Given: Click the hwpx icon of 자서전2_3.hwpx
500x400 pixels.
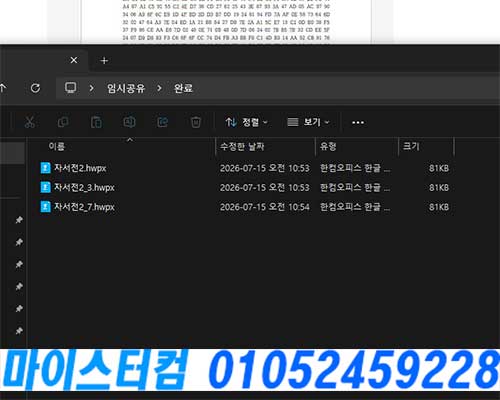Looking at the screenshot, I should [45, 187].
